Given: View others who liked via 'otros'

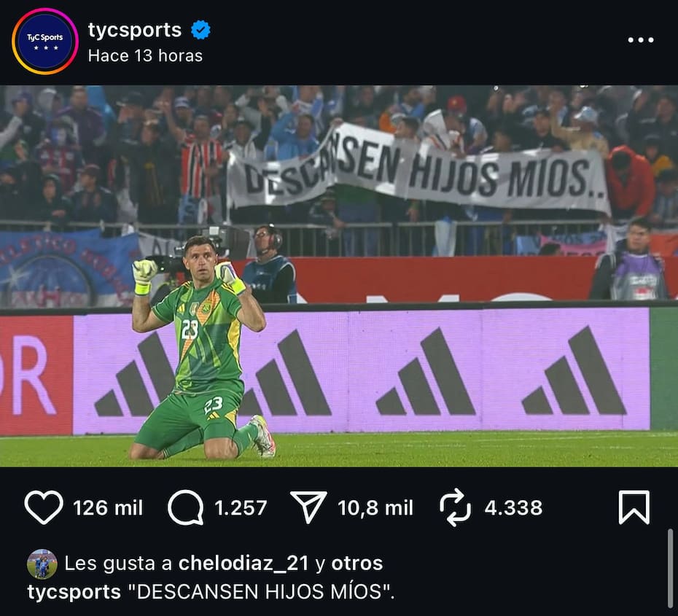Looking at the screenshot, I should click(357, 564).
